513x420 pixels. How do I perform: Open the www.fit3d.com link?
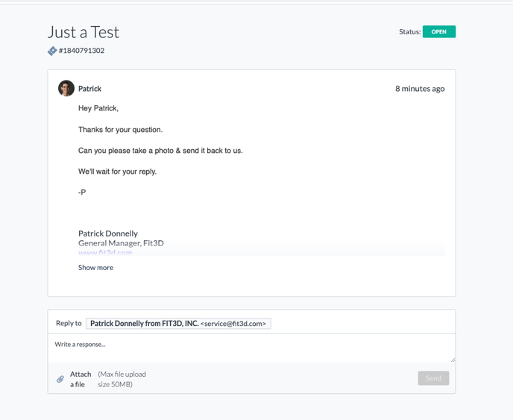pos(105,253)
